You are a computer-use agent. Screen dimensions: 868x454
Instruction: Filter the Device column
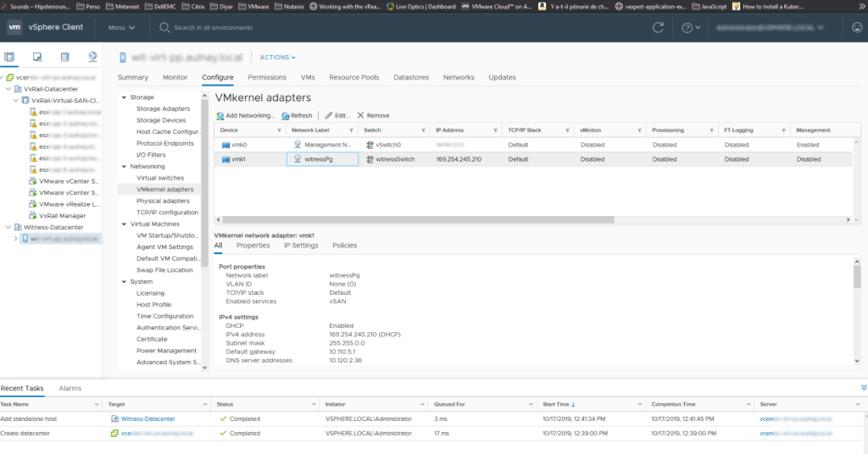(x=279, y=130)
